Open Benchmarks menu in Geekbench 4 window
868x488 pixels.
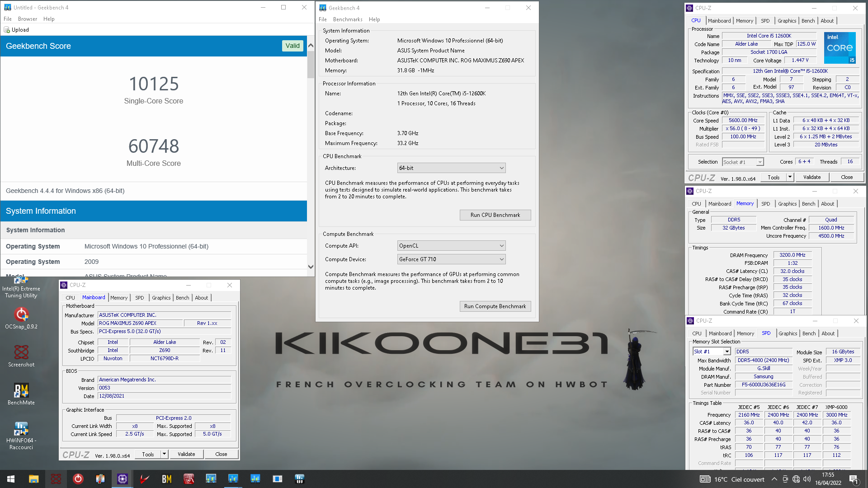(x=348, y=19)
